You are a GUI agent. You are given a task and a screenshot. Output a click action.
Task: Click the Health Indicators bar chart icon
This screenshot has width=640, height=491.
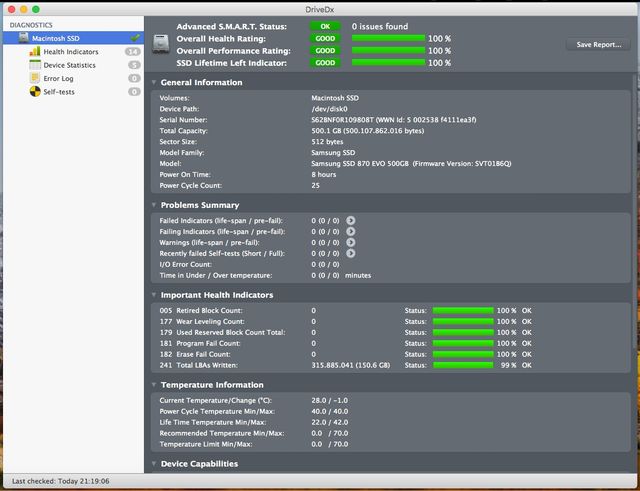(35, 51)
